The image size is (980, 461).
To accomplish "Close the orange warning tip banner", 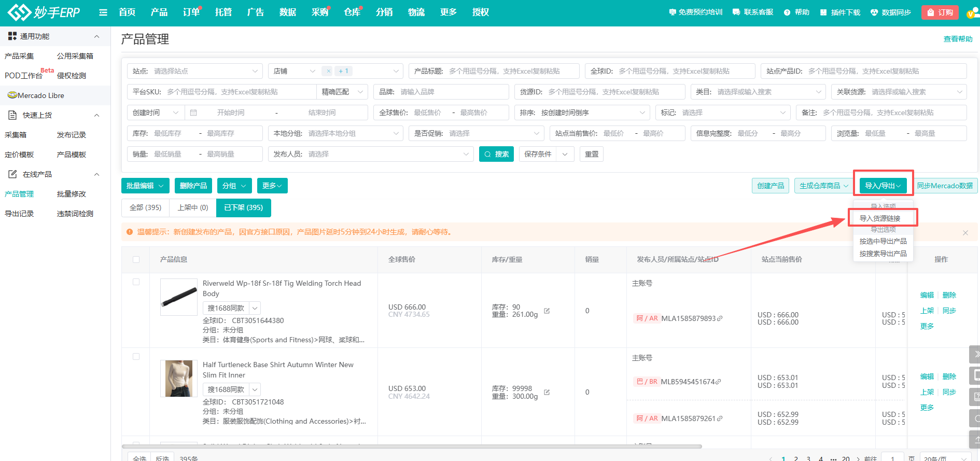I will coord(965,233).
